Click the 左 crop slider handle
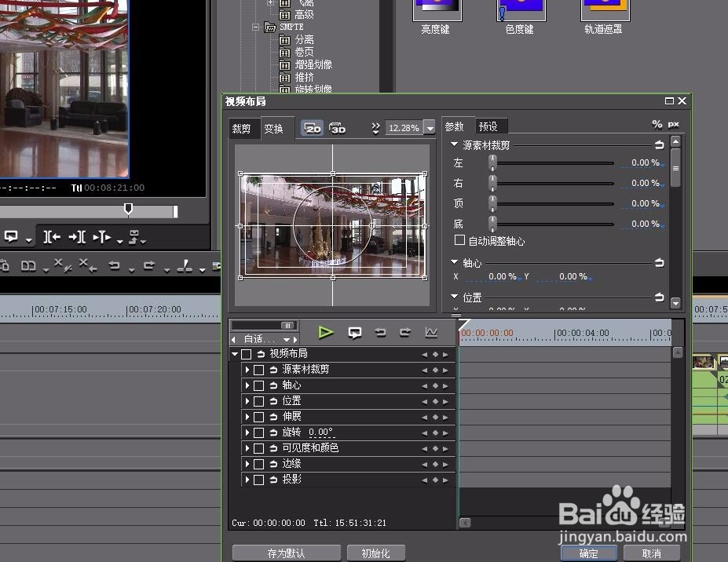This screenshot has height=562, width=728. pos(492,162)
